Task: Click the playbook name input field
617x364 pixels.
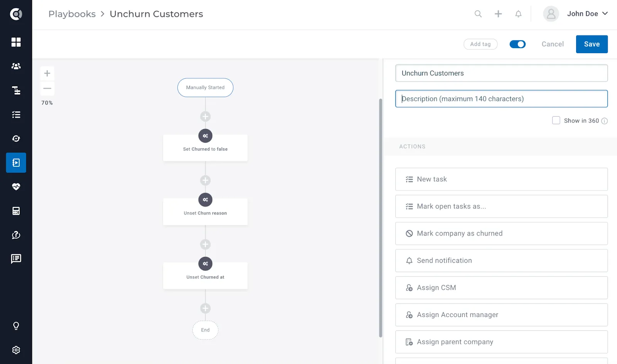Action: (x=501, y=73)
